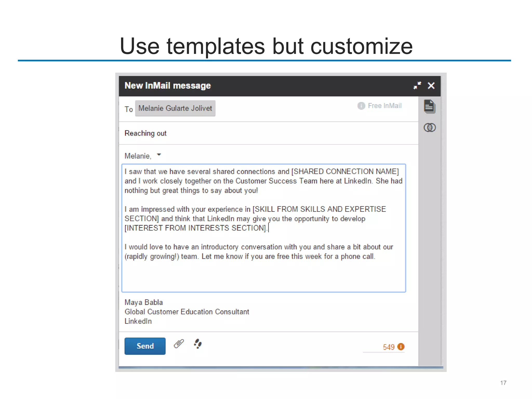Click the Global Customer Education Consultant line
The image size is (532, 399).
coord(187,312)
